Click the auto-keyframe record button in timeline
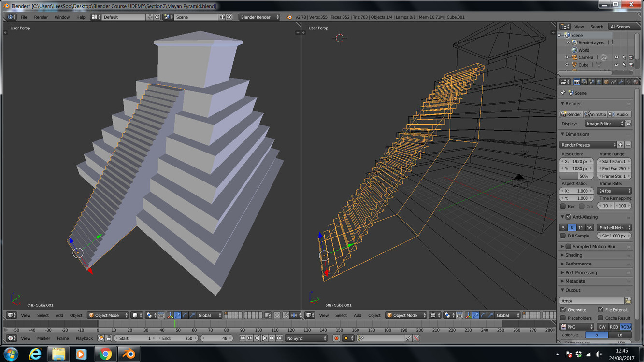This screenshot has height=362, width=644. pyautogui.click(x=337, y=338)
